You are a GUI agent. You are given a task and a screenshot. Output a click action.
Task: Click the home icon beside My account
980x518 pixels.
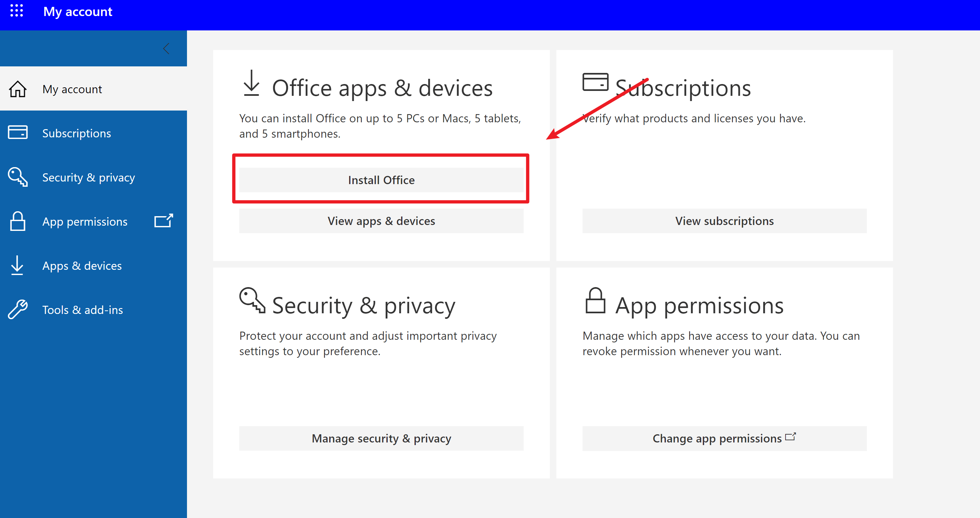[x=18, y=89]
